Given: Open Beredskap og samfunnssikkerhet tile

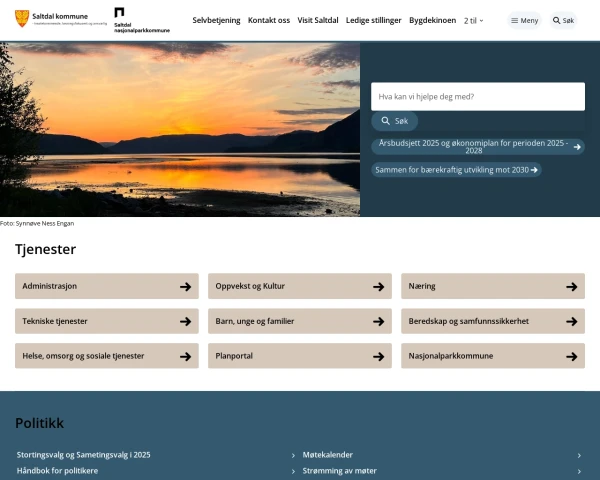Looking at the screenshot, I should 493,321.
